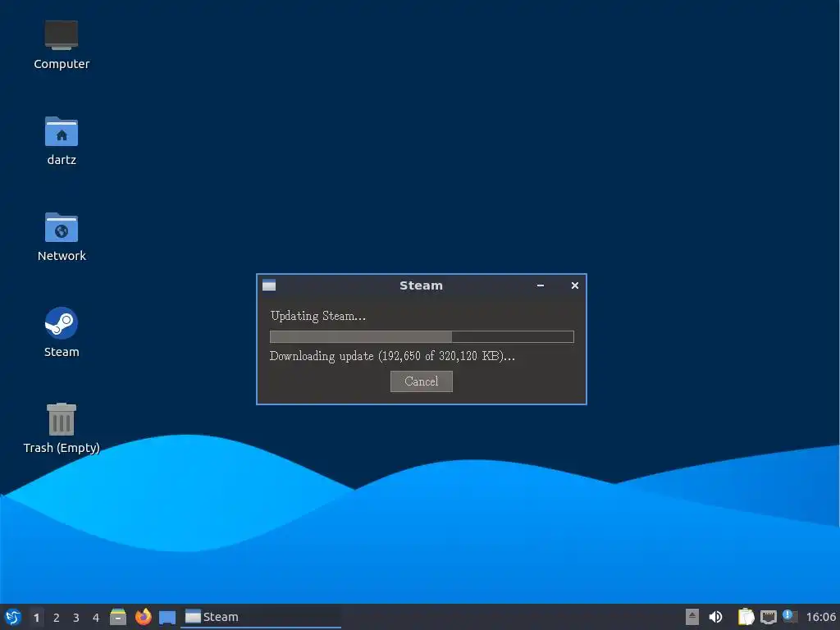Switch to workspace 3
Screen dimensions: 840x630
pyautogui.click(x=76, y=618)
